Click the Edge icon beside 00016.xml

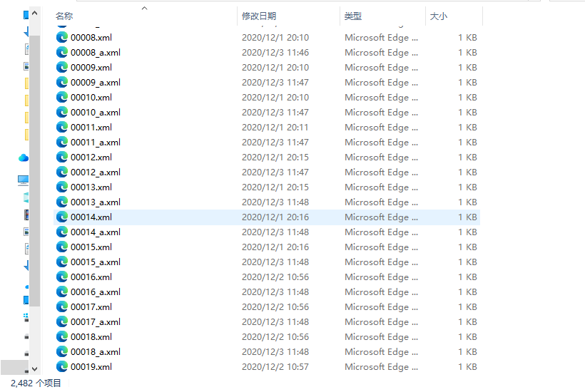click(62, 277)
